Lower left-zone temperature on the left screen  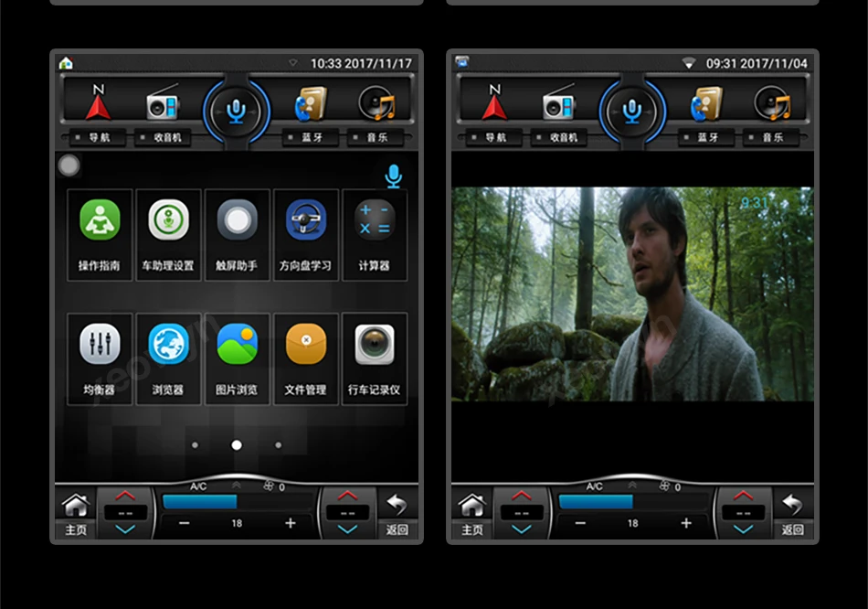click(126, 529)
